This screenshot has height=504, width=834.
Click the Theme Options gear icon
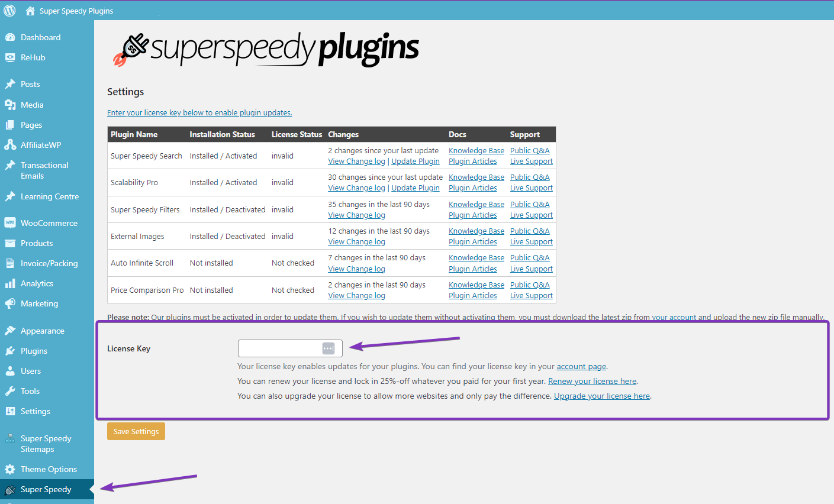pos(10,469)
